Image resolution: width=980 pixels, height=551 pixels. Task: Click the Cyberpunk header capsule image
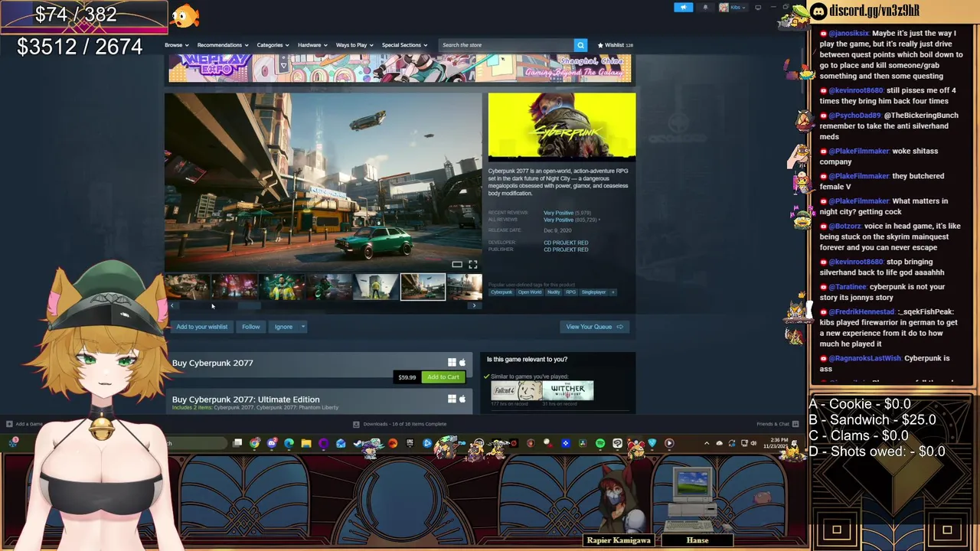pyautogui.click(x=562, y=127)
